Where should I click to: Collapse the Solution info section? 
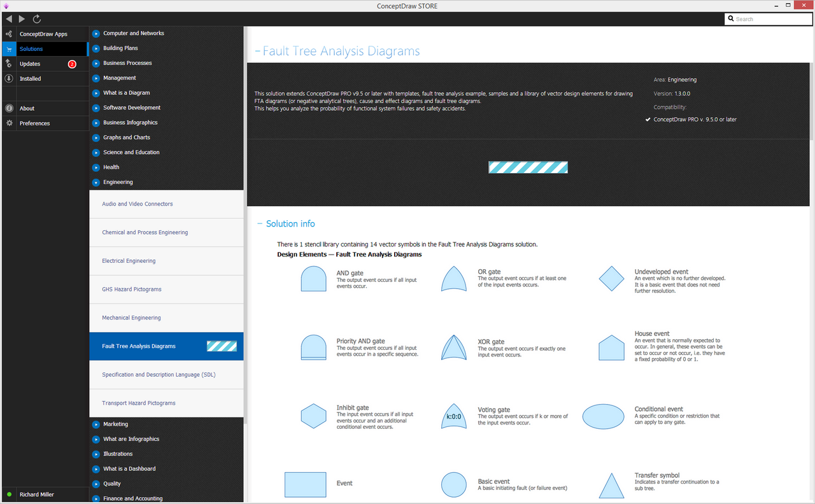coord(260,224)
